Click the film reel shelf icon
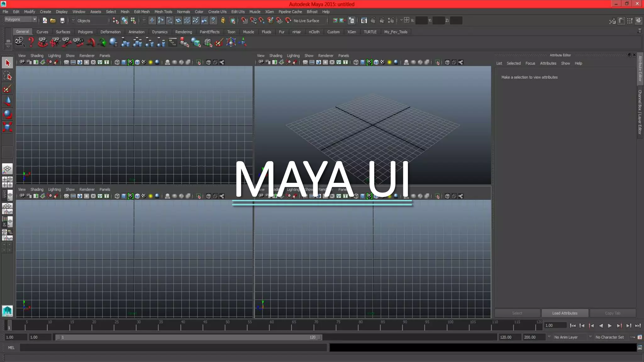This screenshot has width=644, height=362. pyautogui.click(x=19, y=42)
